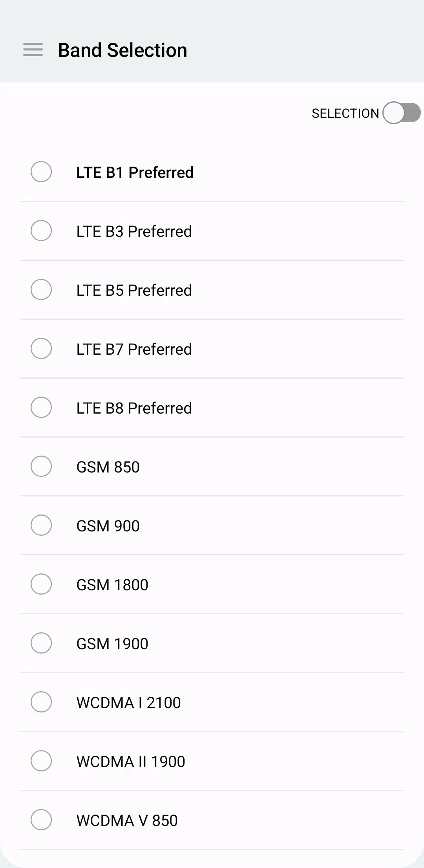Tap the Band Selection title

click(x=122, y=50)
